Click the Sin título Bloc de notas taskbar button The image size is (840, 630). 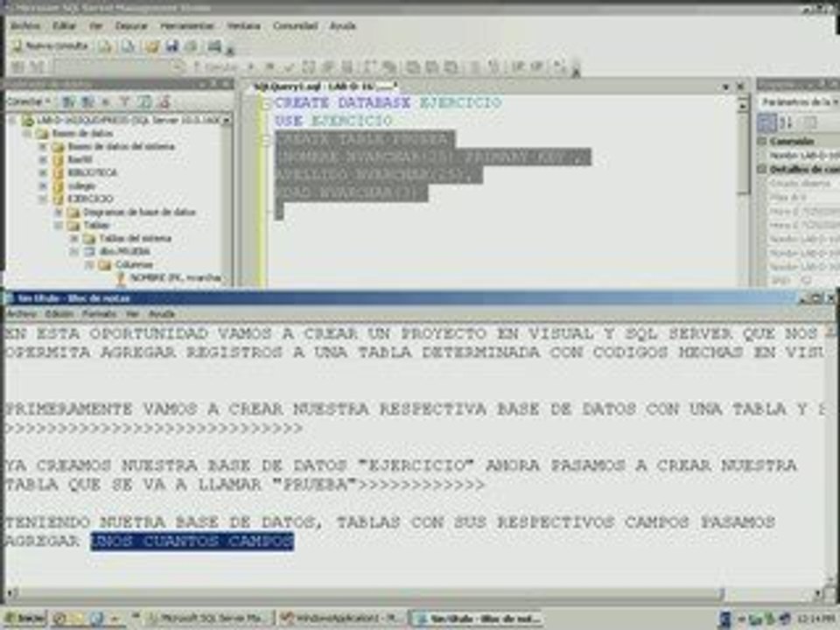(477, 619)
